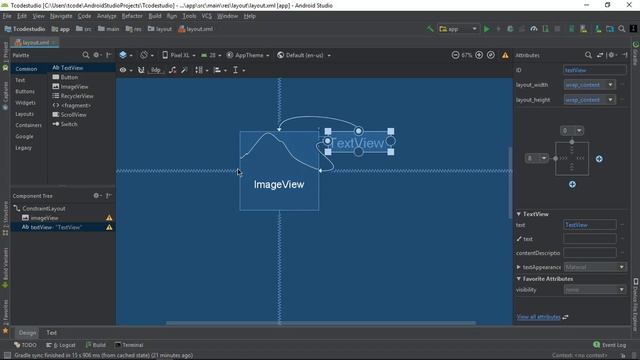Open the Build menu
The image size is (640, 360).
tap(155, 16)
